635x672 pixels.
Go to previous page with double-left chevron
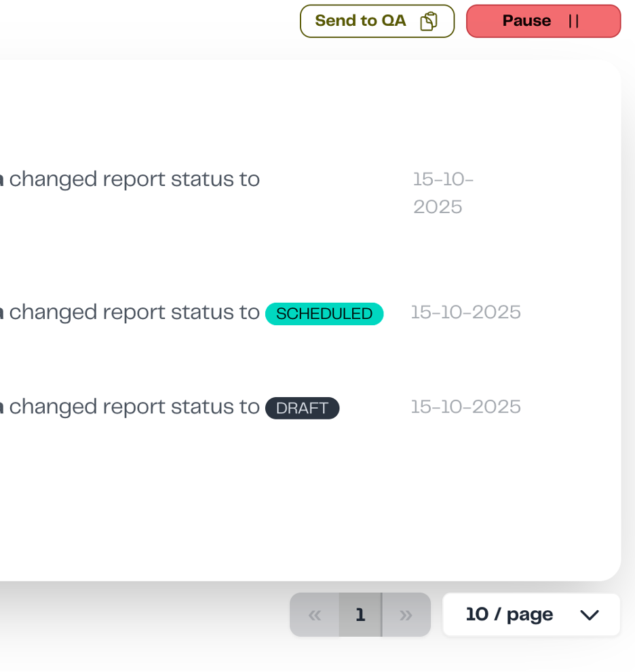[x=315, y=615]
